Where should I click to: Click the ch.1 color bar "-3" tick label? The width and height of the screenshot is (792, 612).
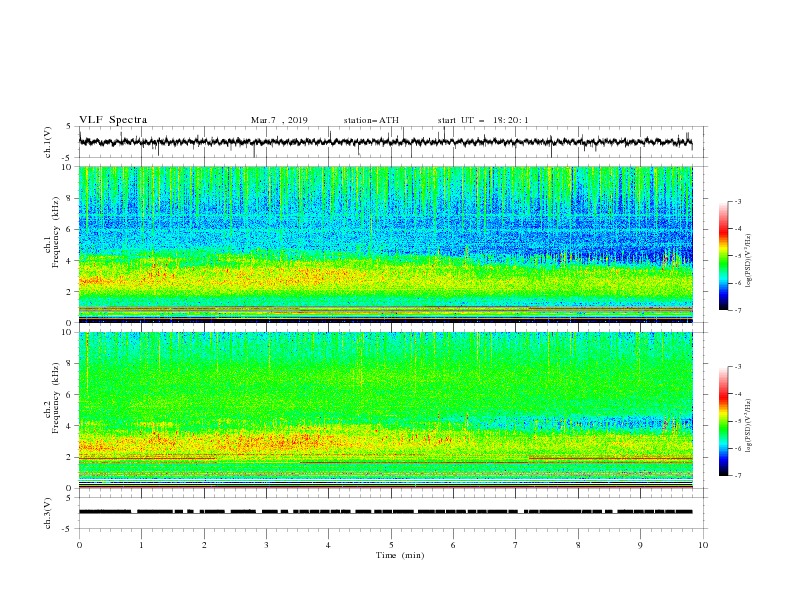738,201
